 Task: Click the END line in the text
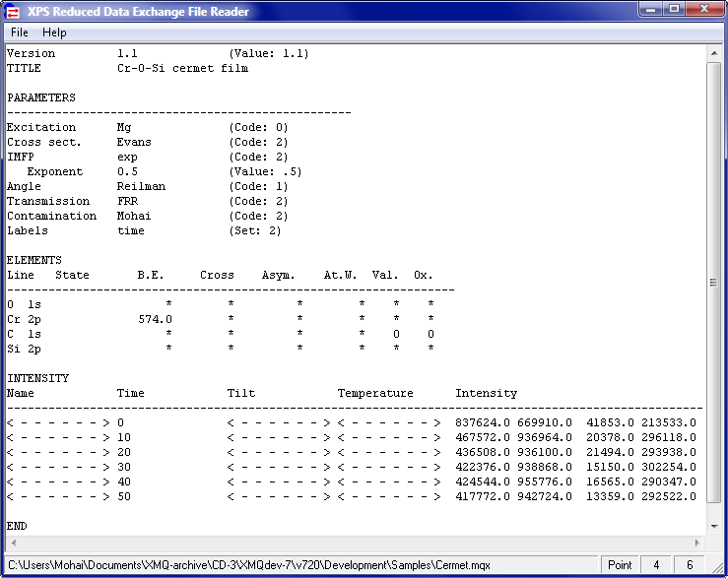click(x=17, y=526)
